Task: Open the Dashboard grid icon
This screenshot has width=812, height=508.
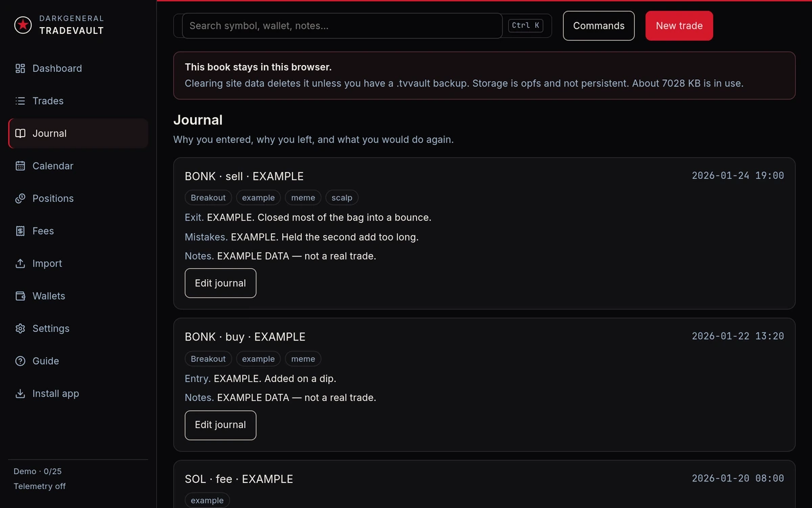Action: [x=20, y=68]
